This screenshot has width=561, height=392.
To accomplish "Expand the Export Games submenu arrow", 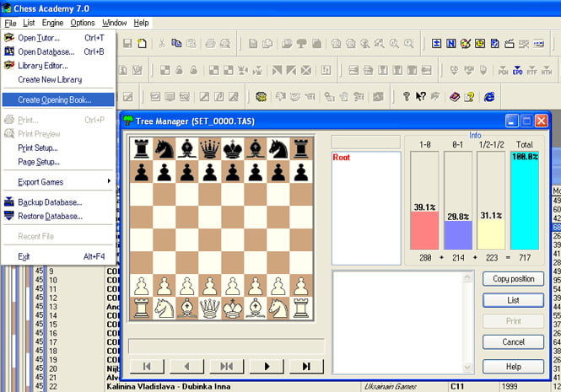I will pos(109,181).
